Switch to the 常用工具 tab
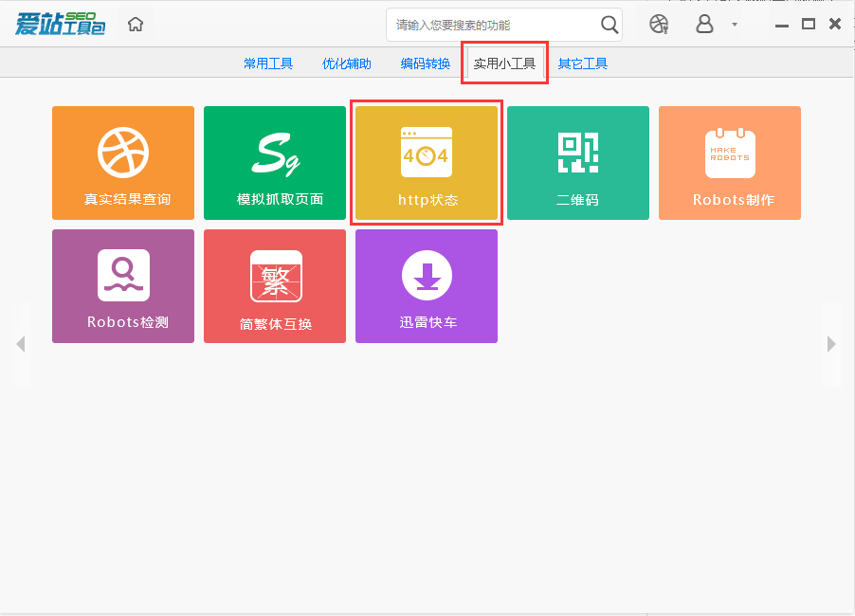This screenshot has width=855, height=616. click(x=266, y=63)
